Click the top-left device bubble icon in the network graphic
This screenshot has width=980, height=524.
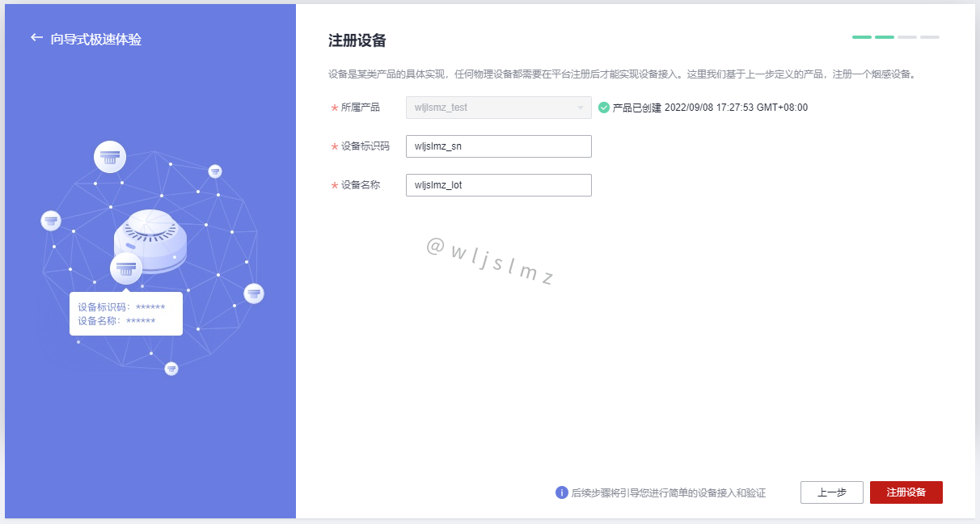pos(110,156)
